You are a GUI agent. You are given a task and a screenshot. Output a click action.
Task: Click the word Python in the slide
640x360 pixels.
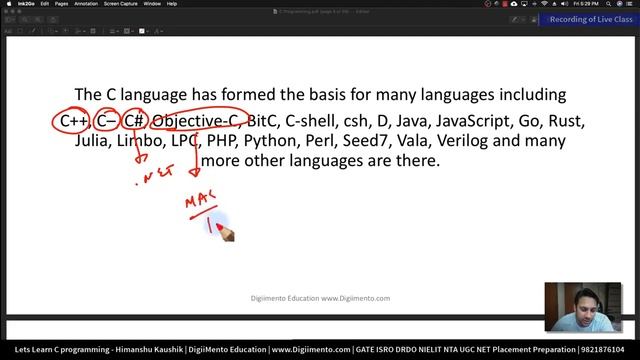(x=270, y=141)
